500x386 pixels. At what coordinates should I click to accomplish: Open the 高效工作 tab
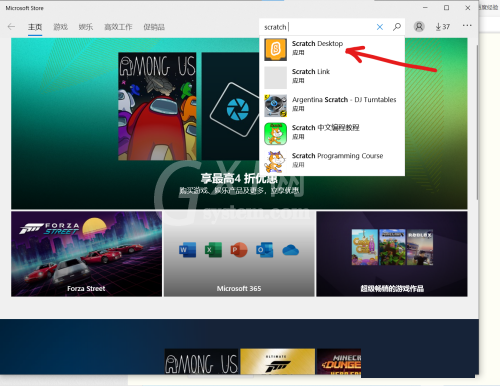[x=118, y=27]
